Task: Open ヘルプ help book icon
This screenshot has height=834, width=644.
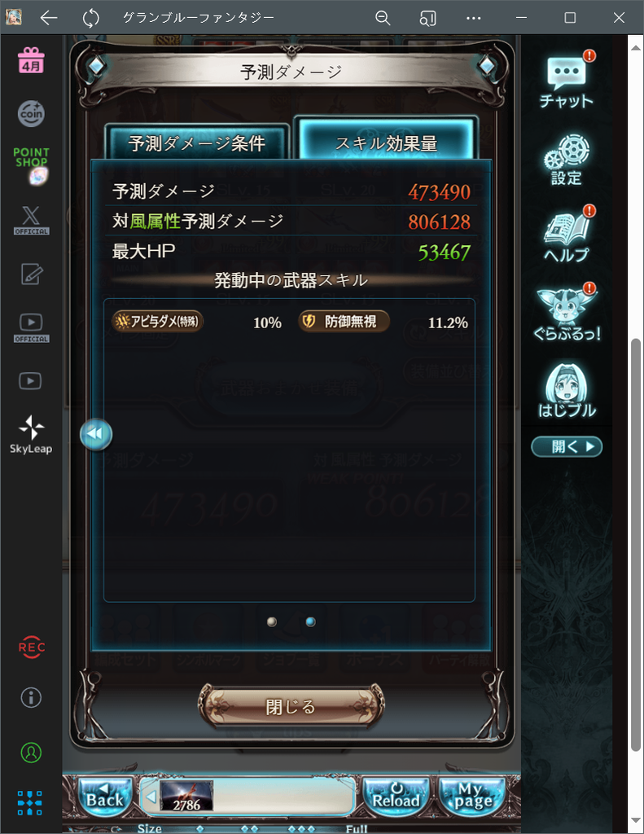Action: [x=567, y=235]
